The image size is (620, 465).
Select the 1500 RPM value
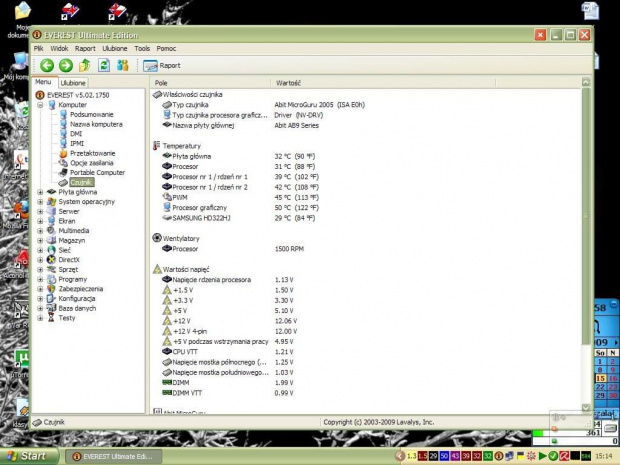coord(289,249)
